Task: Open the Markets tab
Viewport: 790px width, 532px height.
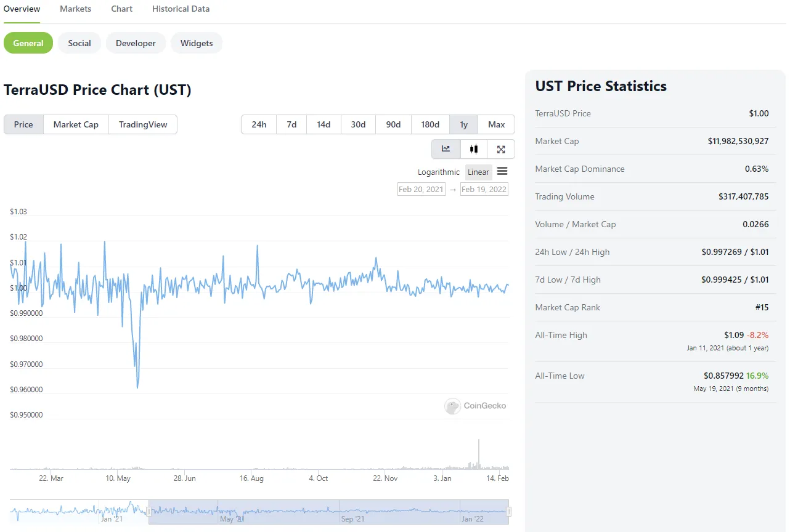Action: click(76, 9)
